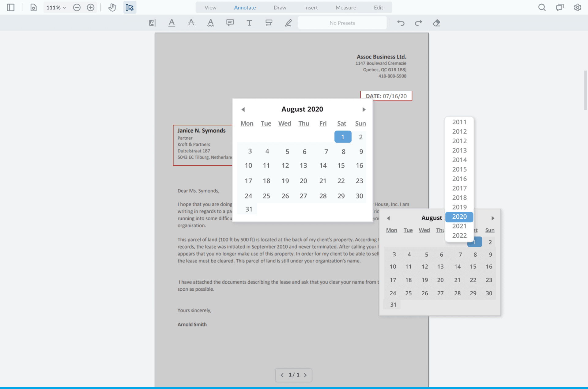Redo the last action
The height and width of the screenshot is (389, 588).
pyautogui.click(x=418, y=23)
